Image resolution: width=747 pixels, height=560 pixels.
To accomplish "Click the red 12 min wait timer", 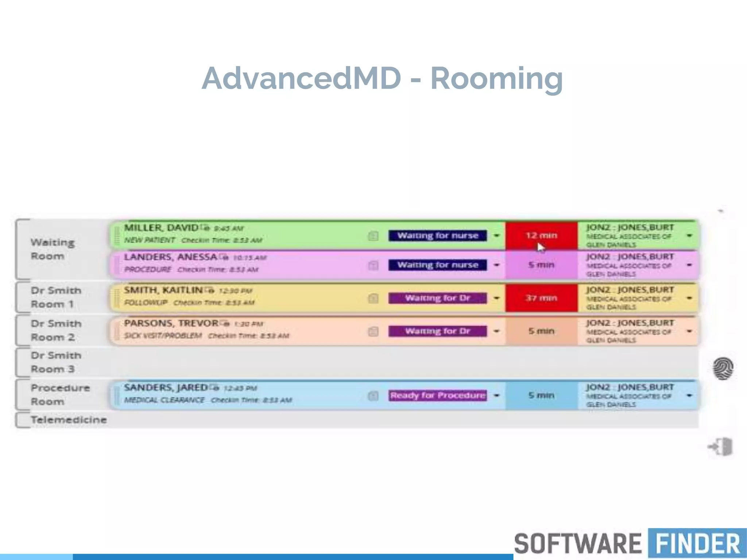I will (541, 236).
